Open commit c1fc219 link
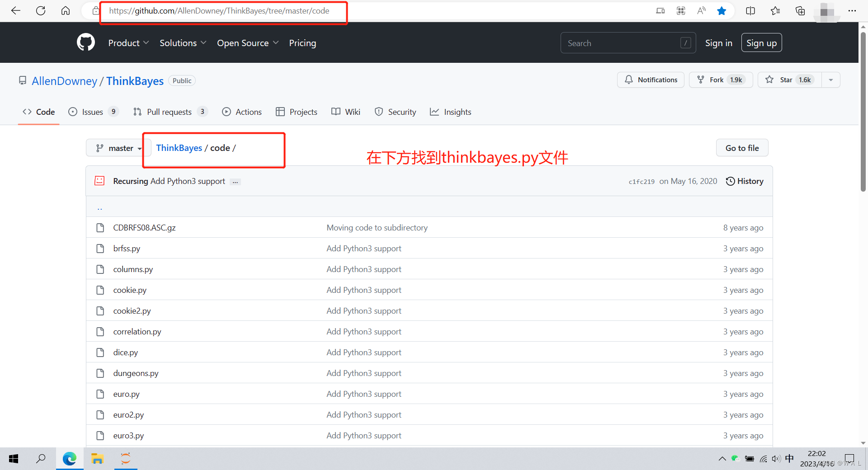The height and width of the screenshot is (470, 868). coord(642,182)
